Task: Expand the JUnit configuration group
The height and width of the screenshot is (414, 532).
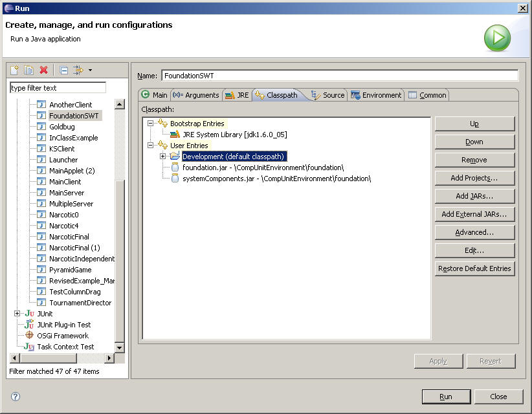Action: (x=17, y=314)
